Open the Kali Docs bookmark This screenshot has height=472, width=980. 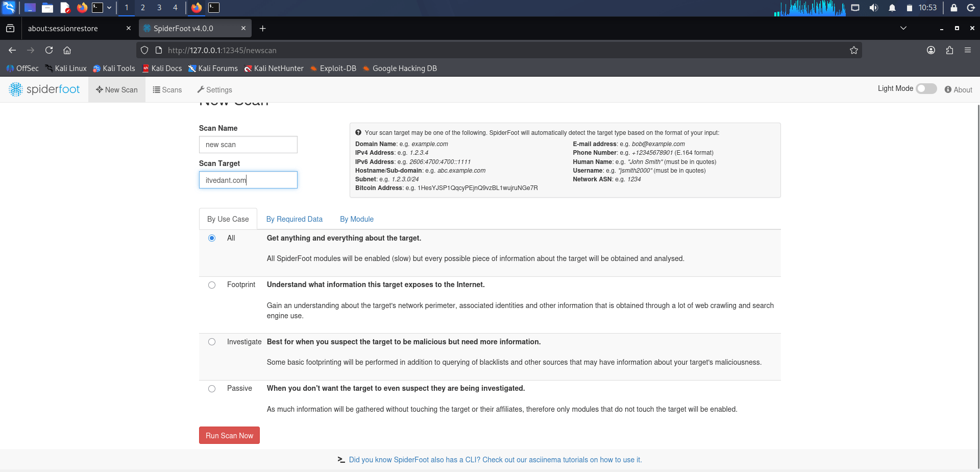[162, 68]
